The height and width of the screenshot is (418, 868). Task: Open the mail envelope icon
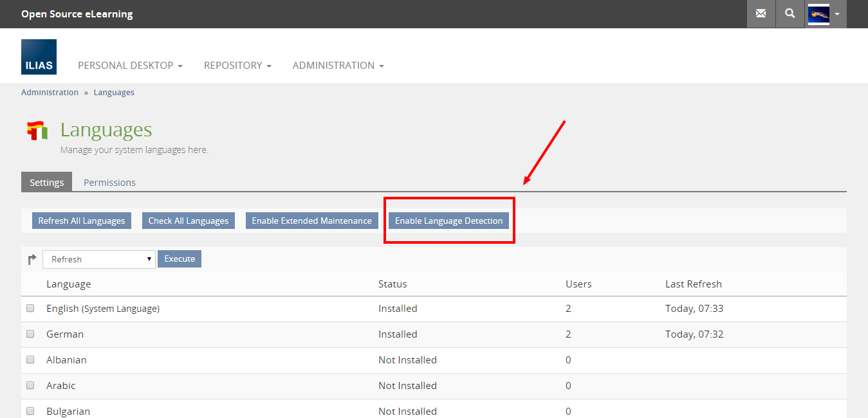coord(761,14)
